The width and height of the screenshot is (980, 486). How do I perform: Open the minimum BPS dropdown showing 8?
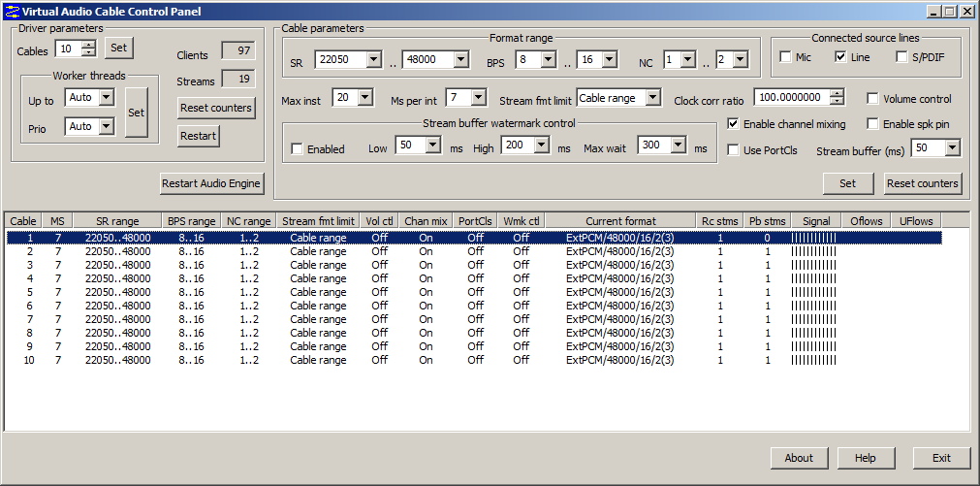(548, 60)
